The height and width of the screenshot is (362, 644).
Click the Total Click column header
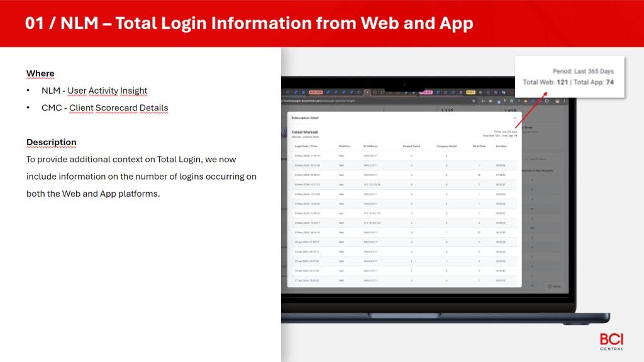(479, 146)
